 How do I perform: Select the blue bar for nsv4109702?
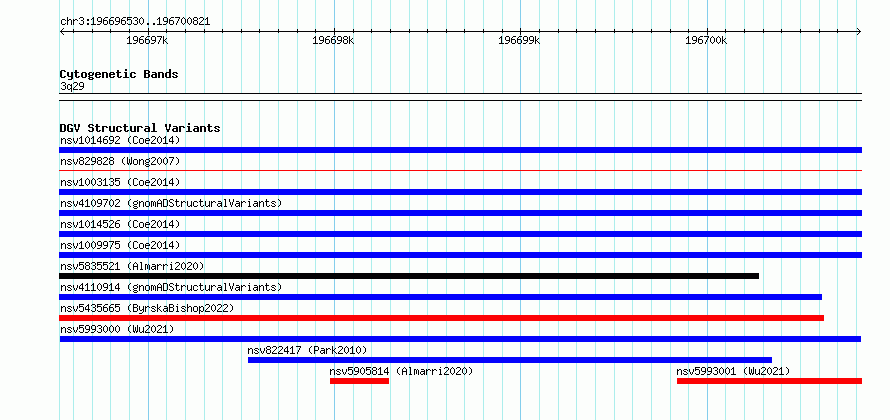pyautogui.click(x=460, y=213)
